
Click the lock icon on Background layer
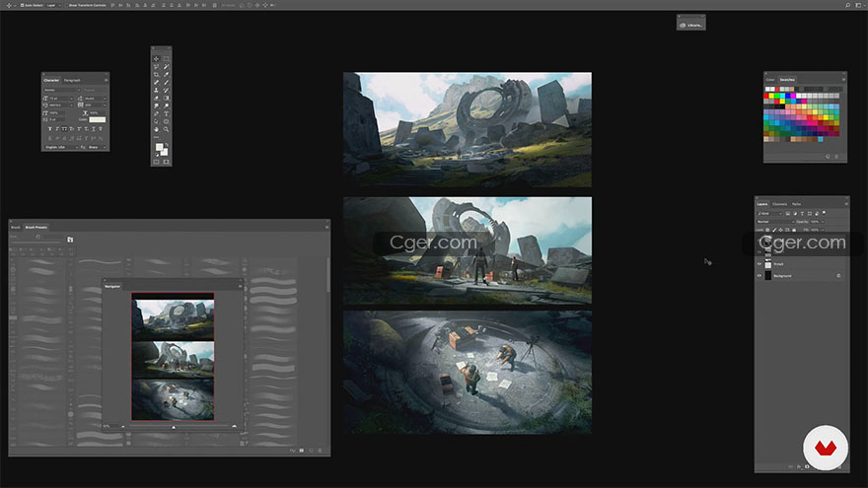(x=838, y=275)
